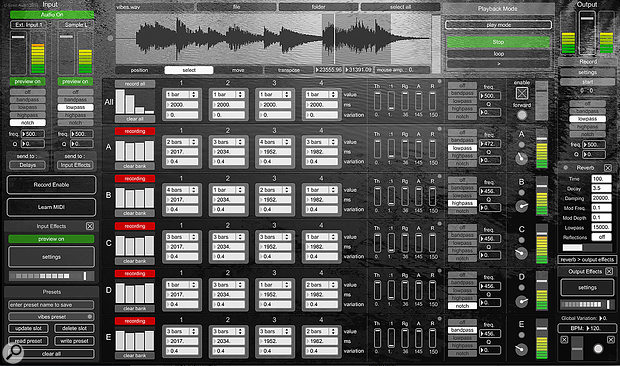
Task: Toggle 'preview on' under Ext. Input 1
Action: [28, 81]
